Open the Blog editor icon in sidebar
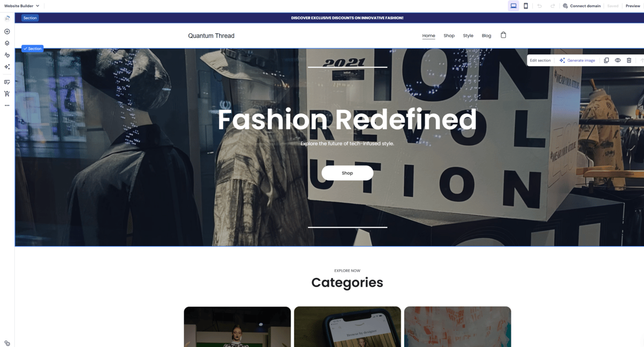The width and height of the screenshot is (644, 347). coord(7,82)
